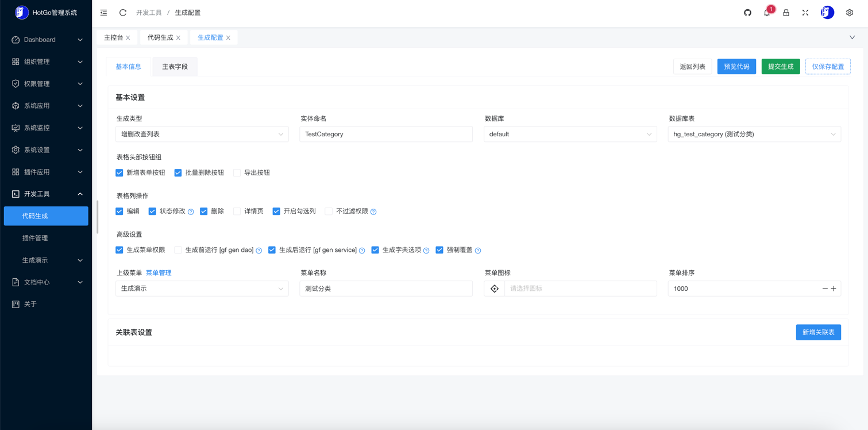
Task: Enable the 导出按钮 checkbox
Action: 237,173
